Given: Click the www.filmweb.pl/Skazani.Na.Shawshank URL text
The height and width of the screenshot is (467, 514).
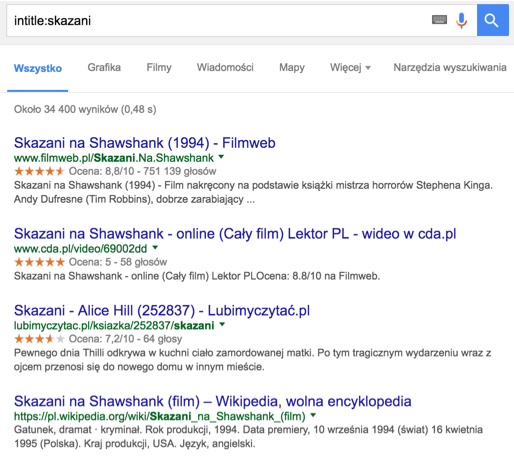Looking at the screenshot, I should (114, 158).
